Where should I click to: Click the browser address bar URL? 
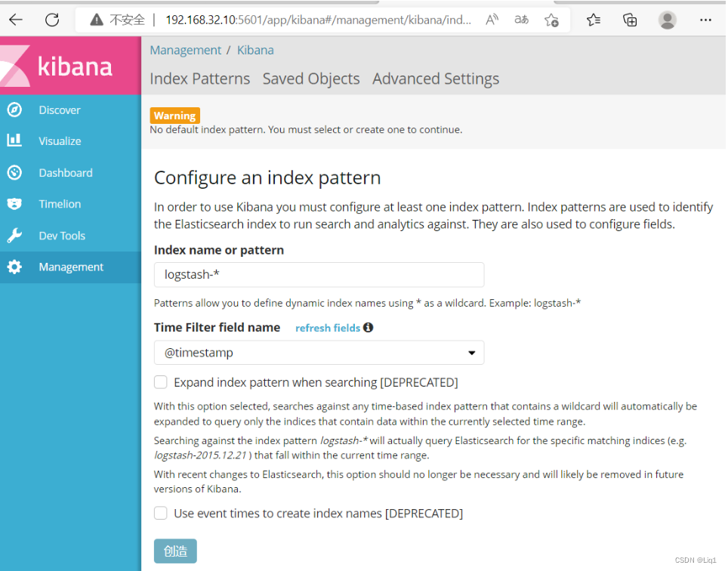tap(319, 20)
